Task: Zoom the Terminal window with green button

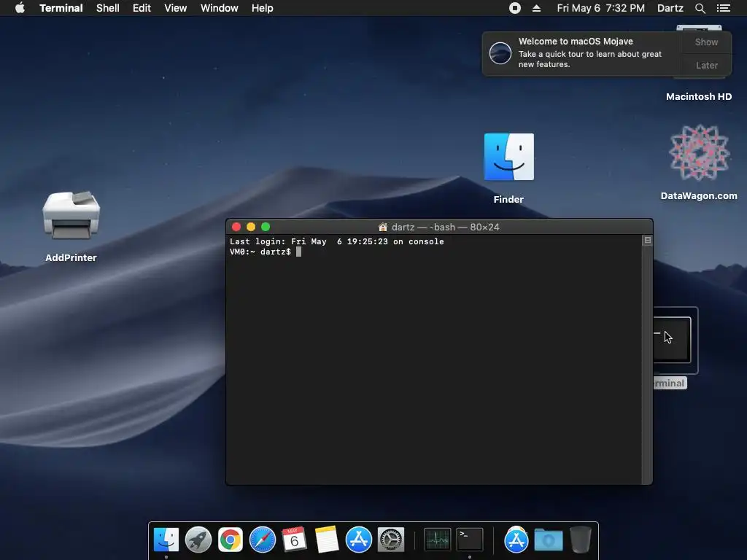Action: click(x=266, y=227)
